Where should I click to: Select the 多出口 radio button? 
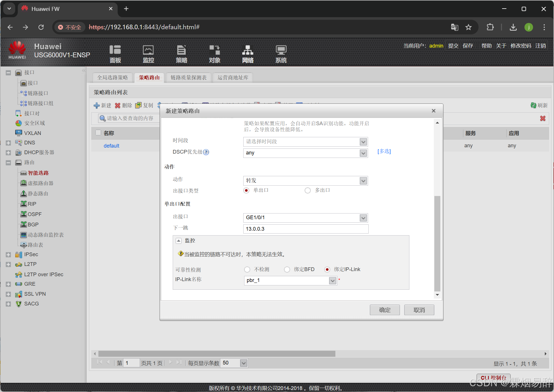[x=308, y=191]
